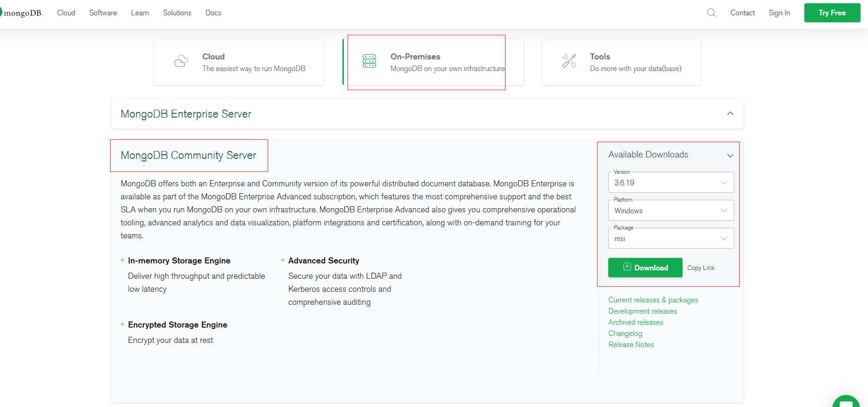Open the Package dropdown showing msi

click(x=671, y=238)
